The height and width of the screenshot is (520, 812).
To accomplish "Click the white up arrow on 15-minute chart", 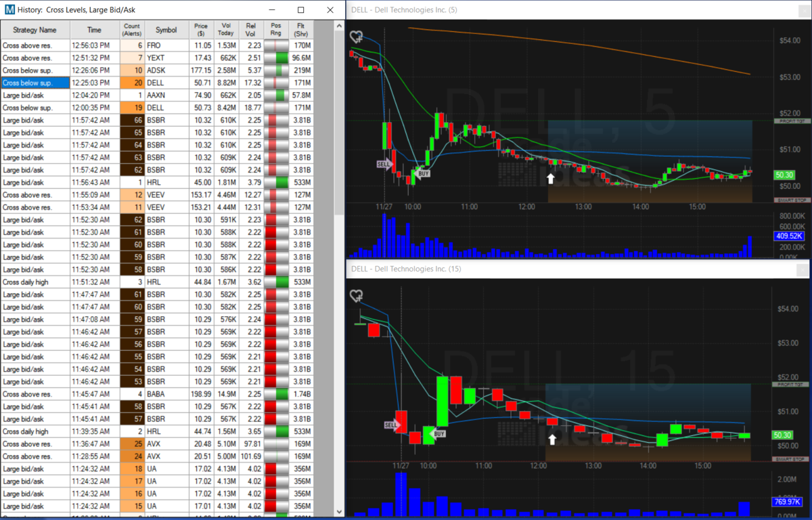I will [x=552, y=439].
